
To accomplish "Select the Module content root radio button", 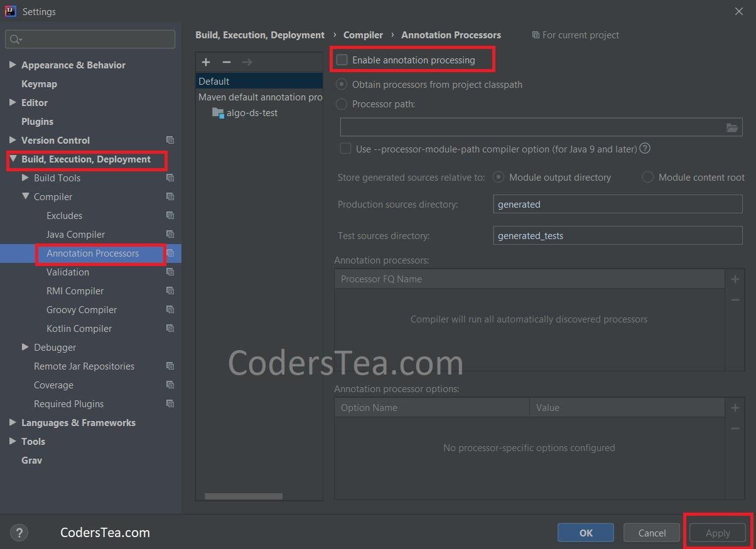I will (x=647, y=177).
